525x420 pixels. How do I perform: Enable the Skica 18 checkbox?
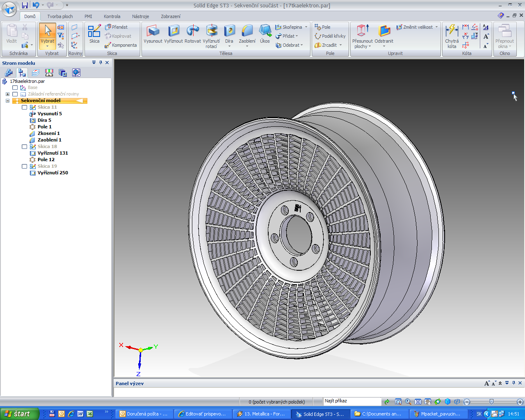[x=24, y=146]
